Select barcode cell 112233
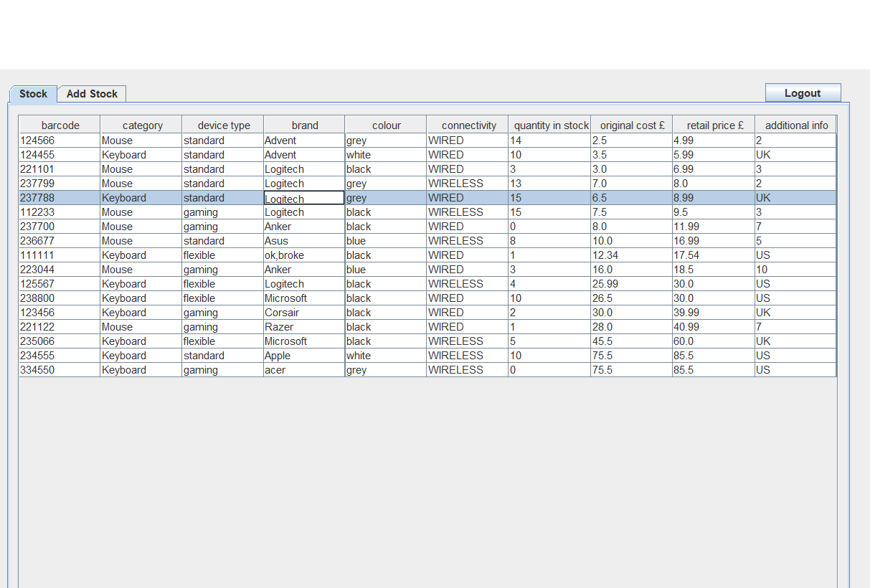This screenshot has width=870, height=588. tap(60, 212)
